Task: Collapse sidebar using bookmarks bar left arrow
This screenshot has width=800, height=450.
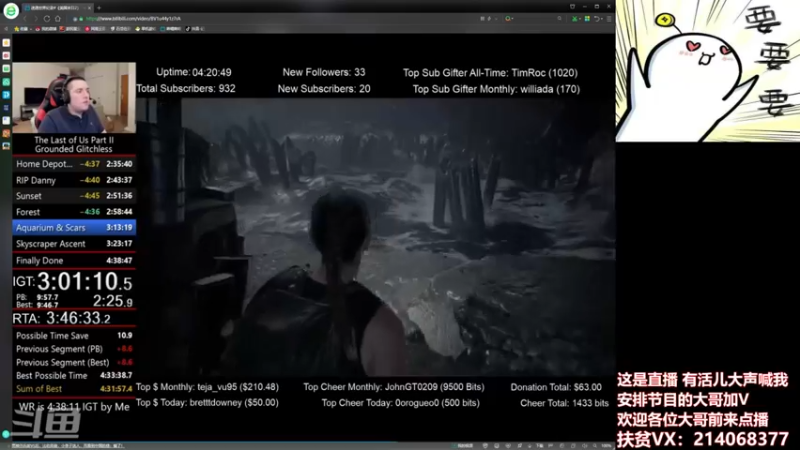Action: tap(6, 29)
